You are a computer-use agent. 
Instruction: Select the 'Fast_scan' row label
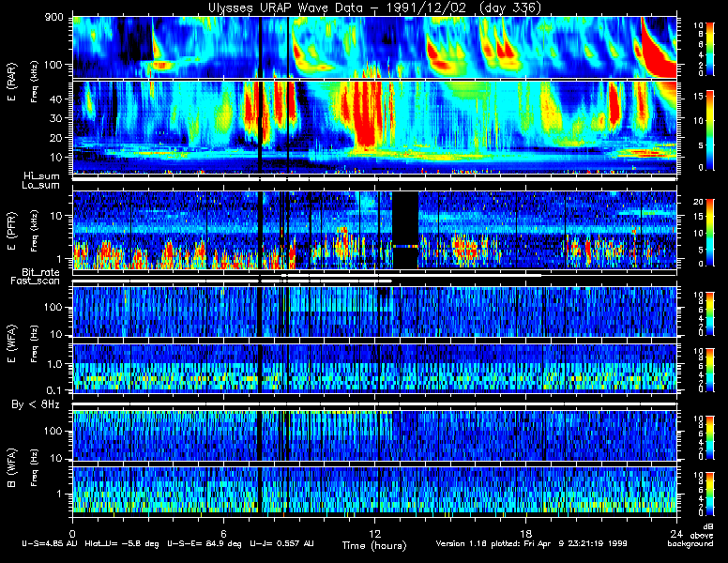(x=36, y=281)
